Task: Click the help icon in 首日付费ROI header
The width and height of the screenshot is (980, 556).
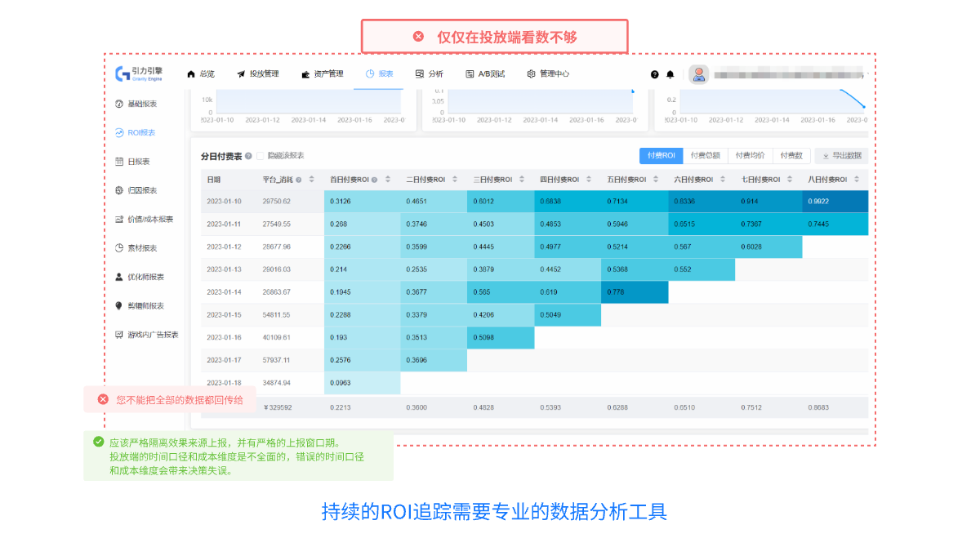Action: (375, 180)
